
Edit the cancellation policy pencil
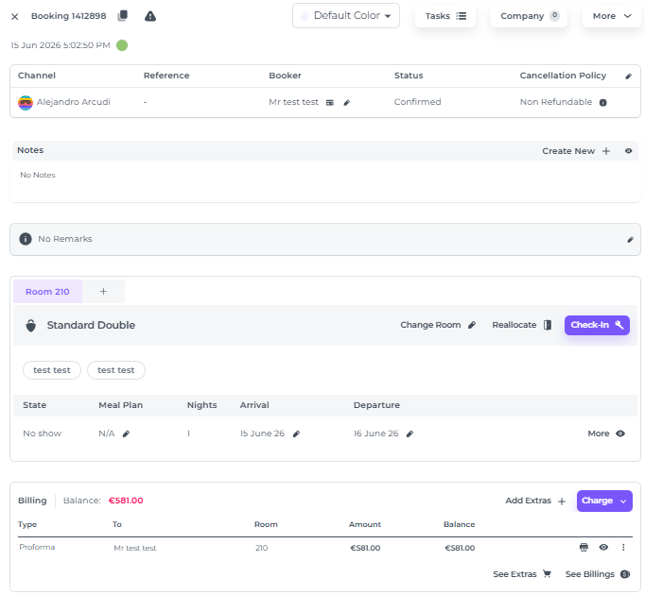point(628,76)
